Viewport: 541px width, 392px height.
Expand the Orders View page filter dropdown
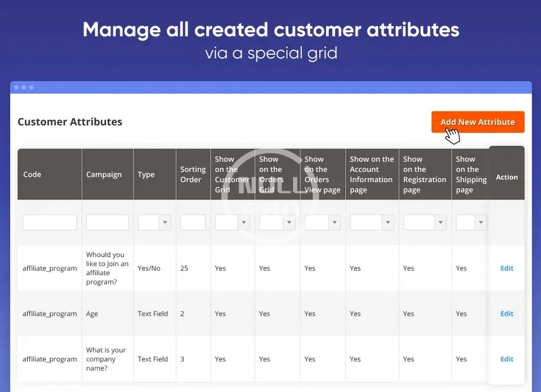coord(323,223)
